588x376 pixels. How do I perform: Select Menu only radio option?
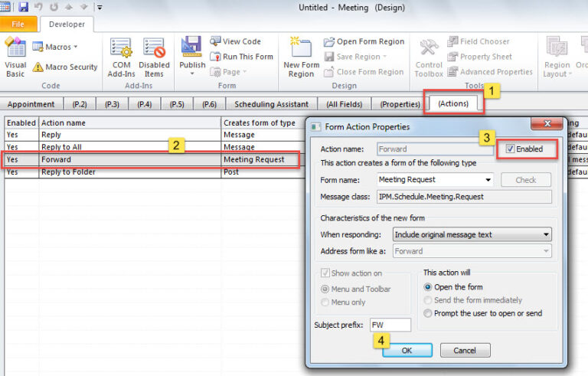325,302
